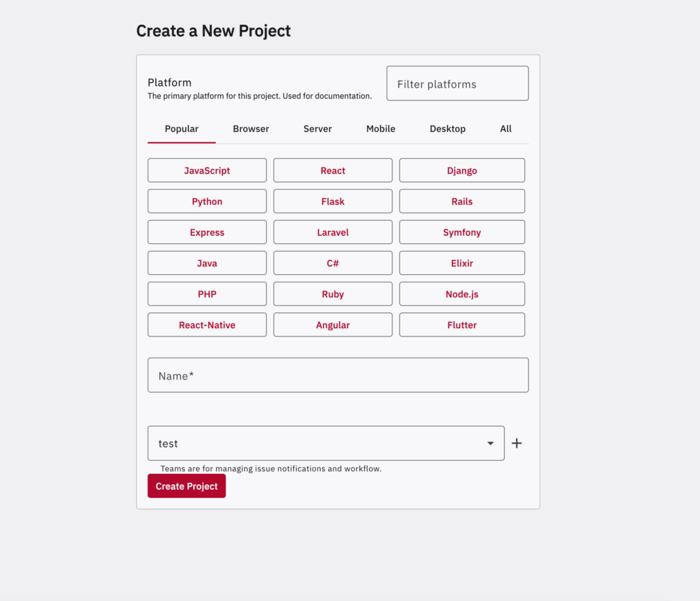Expand the team dropdown arrow
This screenshot has width=700, height=601.
pyautogui.click(x=490, y=444)
